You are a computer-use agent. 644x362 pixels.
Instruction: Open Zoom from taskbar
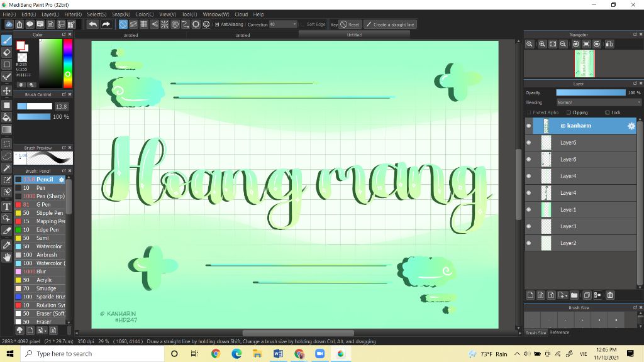(x=319, y=354)
